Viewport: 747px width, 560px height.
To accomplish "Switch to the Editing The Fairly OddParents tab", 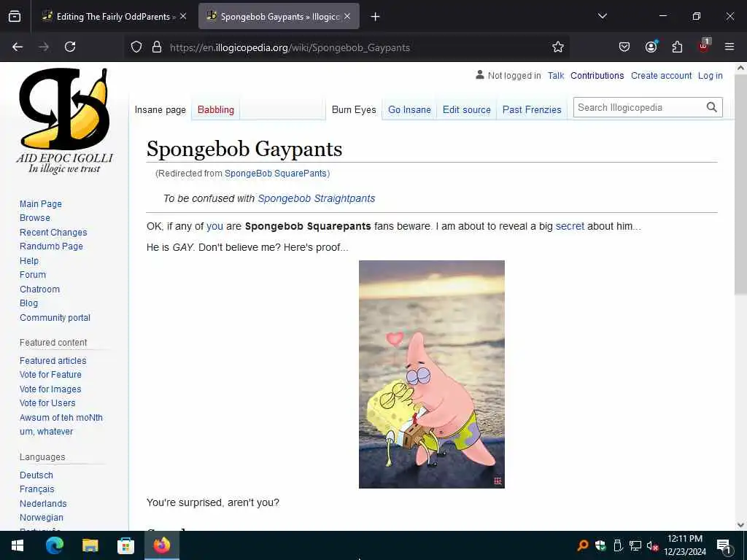I will pos(113,16).
